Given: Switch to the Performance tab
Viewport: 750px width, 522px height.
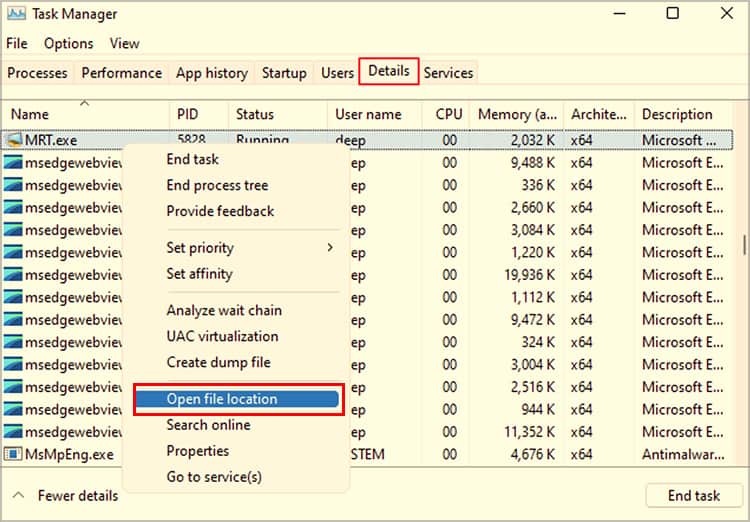Looking at the screenshot, I should 121,73.
